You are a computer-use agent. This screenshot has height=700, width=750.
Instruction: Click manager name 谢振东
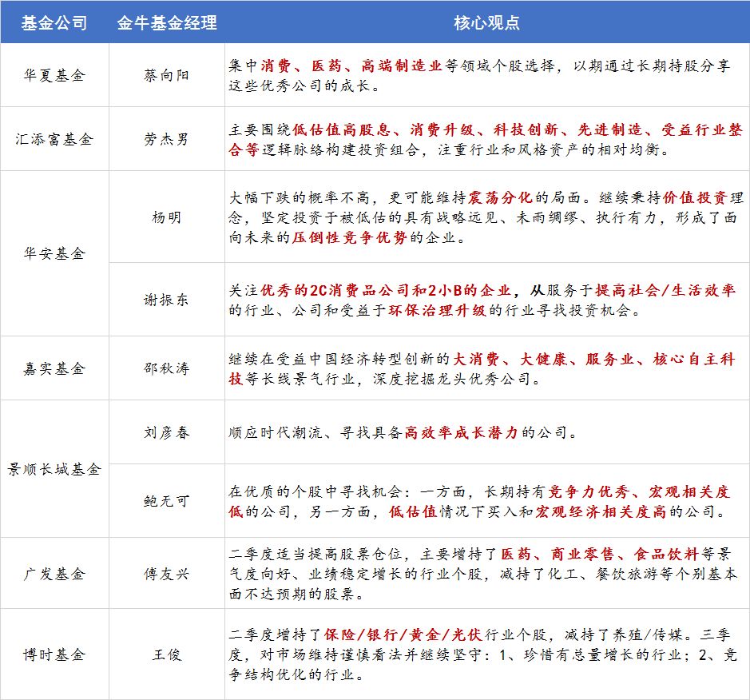click(166, 300)
